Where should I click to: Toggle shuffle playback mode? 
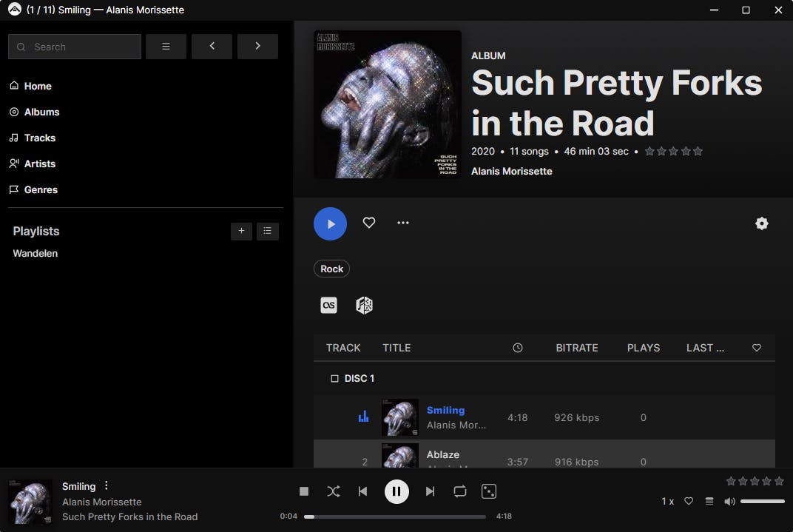(x=334, y=491)
